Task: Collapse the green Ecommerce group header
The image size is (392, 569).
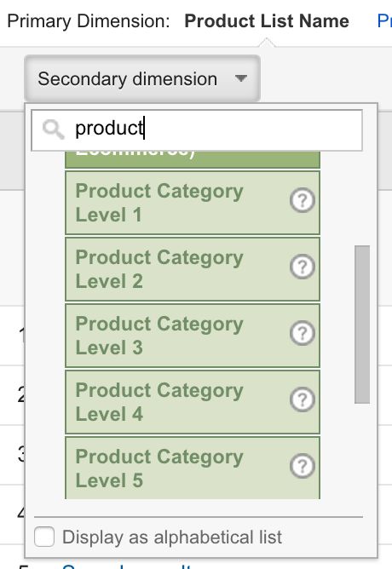Action: pyautogui.click(x=193, y=159)
